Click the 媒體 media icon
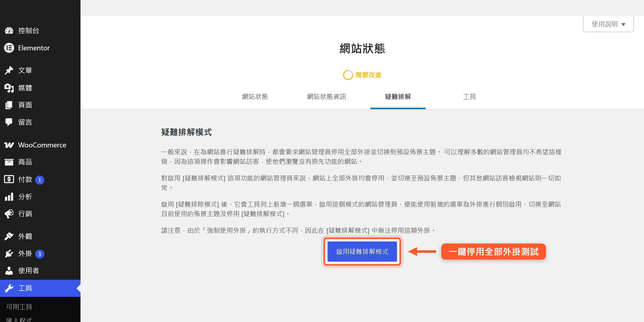This screenshot has height=322, width=644. tap(9, 88)
